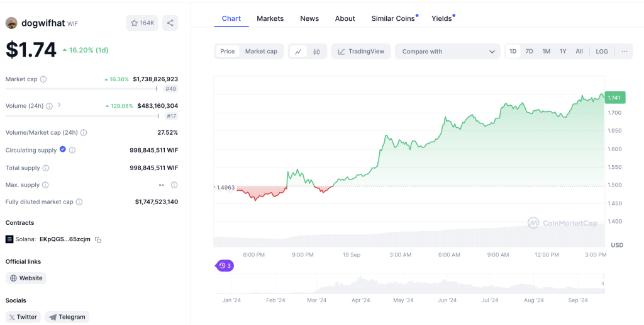Open the purple events marker labeled 3

(x=225, y=265)
